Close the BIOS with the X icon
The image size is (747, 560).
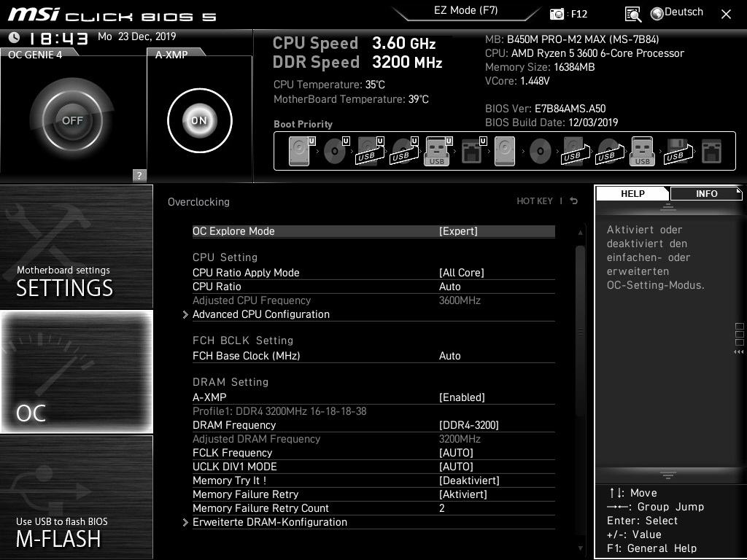pyautogui.click(x=726, y=15)
